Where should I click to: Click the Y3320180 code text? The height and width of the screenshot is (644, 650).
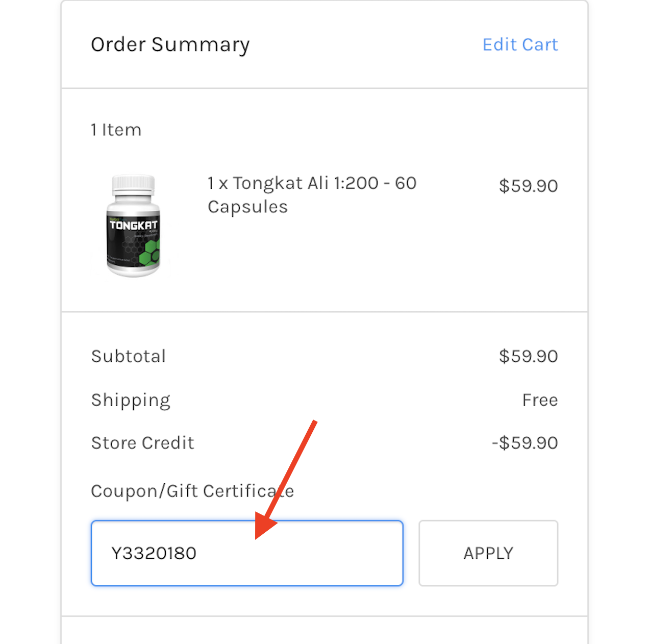(x=154, y=553)
